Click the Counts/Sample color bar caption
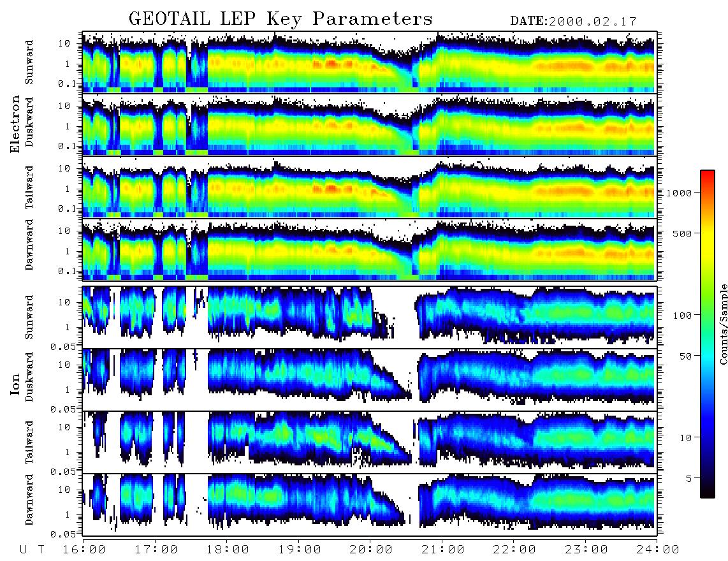Screen dimensions: 728x561 coord(723,324)
